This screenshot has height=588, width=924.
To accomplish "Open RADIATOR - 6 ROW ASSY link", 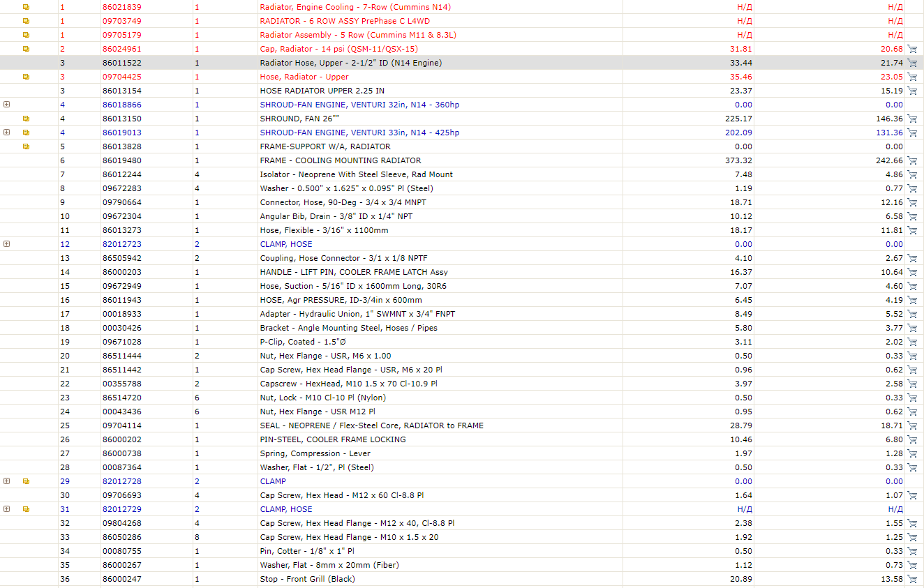I will [x=345, y=21].
